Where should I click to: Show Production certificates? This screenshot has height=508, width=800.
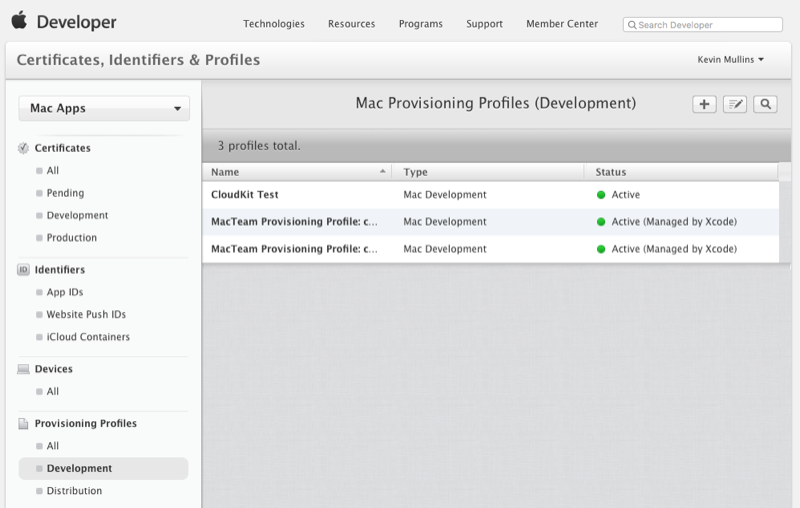pos(71,238)
